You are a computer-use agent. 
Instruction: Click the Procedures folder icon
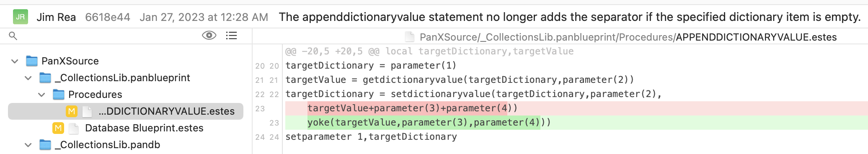(x=59, y=95)
